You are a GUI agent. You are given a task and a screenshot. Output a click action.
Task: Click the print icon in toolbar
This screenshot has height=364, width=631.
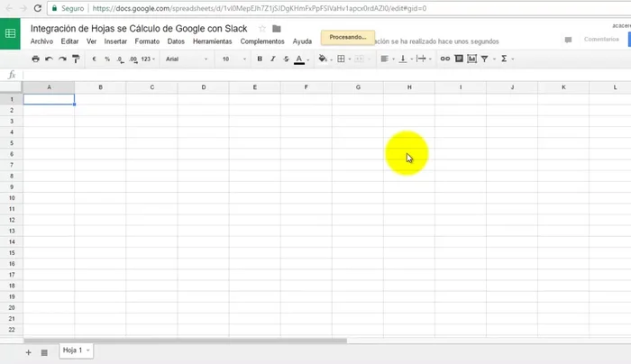35,59
